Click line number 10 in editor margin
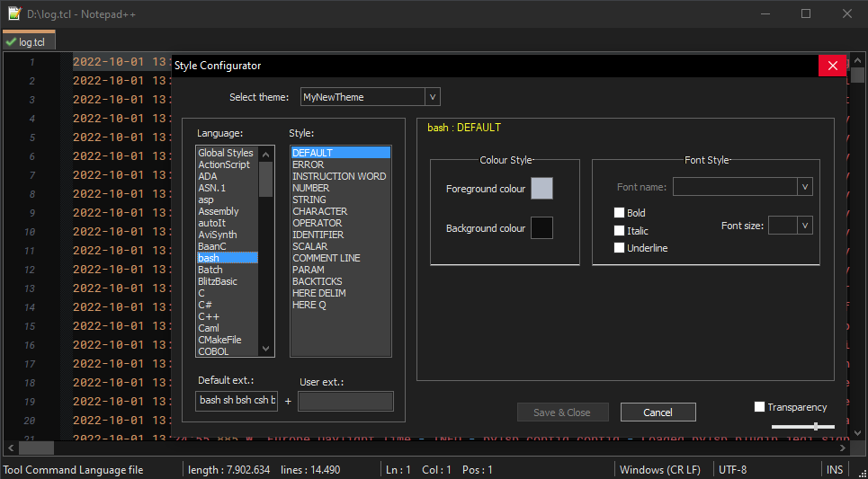 pyautogui.click(x=30, y=232)
